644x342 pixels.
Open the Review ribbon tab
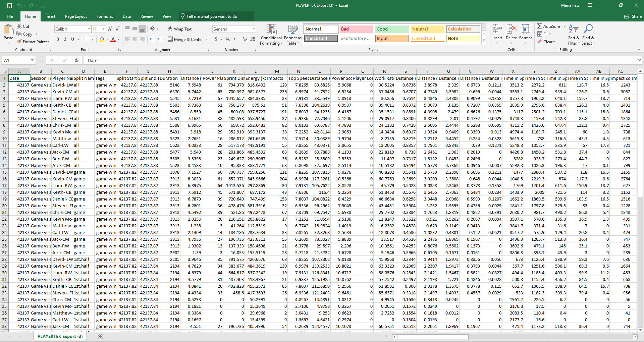[x=147, y=16]
